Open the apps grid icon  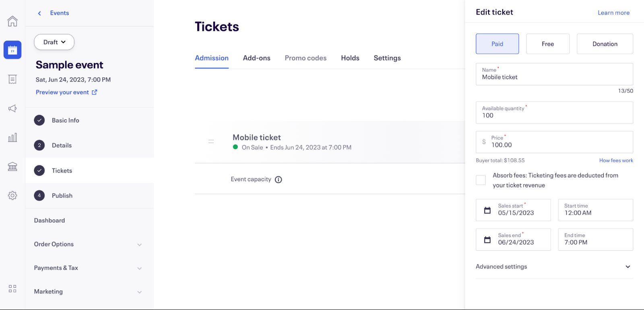(x=12, y=289)
